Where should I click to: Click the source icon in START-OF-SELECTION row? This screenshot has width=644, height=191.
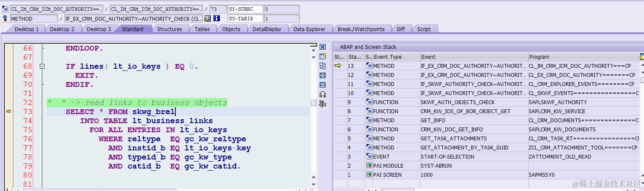click(369, 157)
